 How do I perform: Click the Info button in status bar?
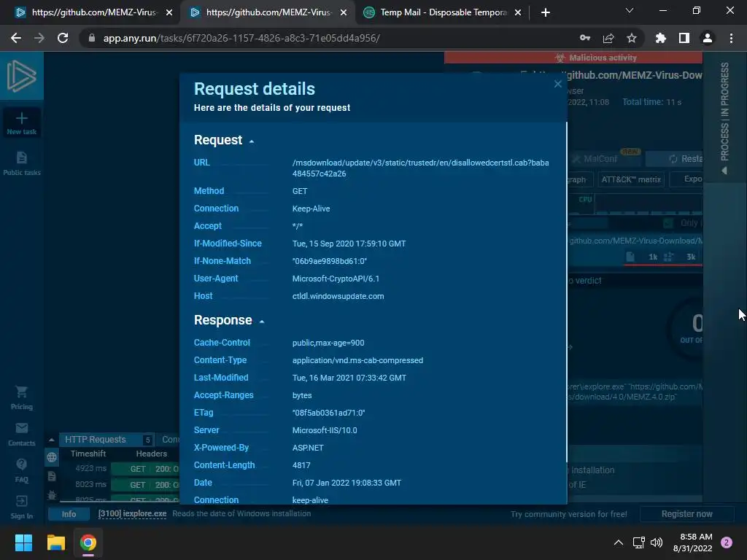click(x=69, y=514)
